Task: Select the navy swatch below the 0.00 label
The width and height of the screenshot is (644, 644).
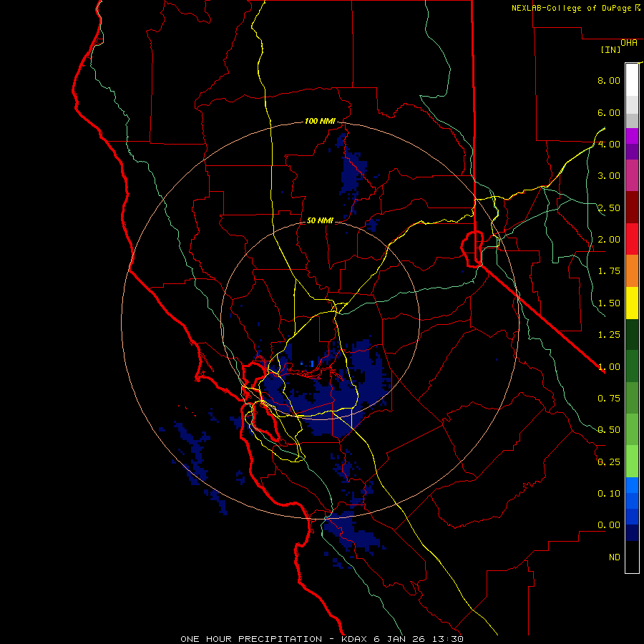Action: pyautogui.click(x=632, y=533)
